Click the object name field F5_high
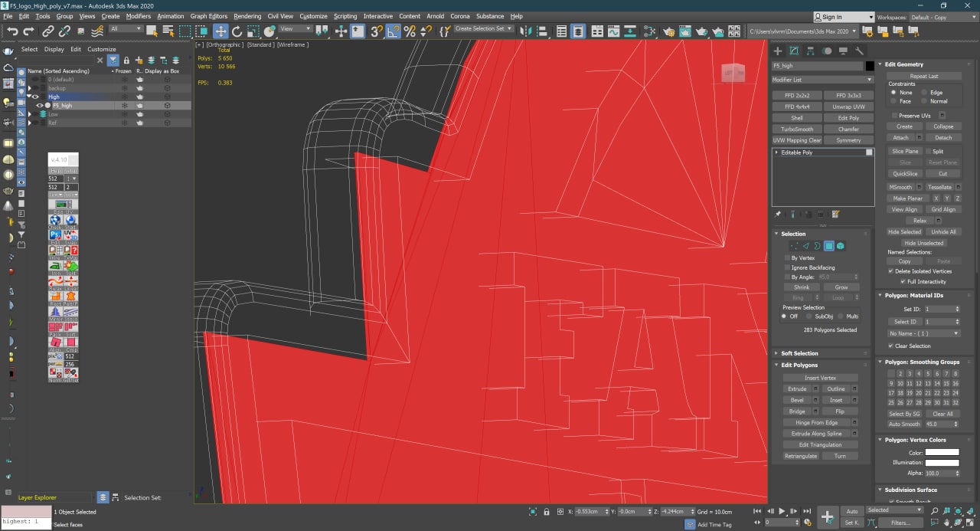The image size is (980, 531). point(817,67)
